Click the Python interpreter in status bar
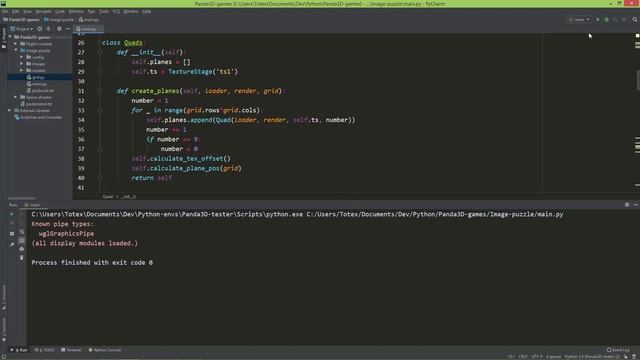Viewport: 640px width, 360px height. pos(592,357)
